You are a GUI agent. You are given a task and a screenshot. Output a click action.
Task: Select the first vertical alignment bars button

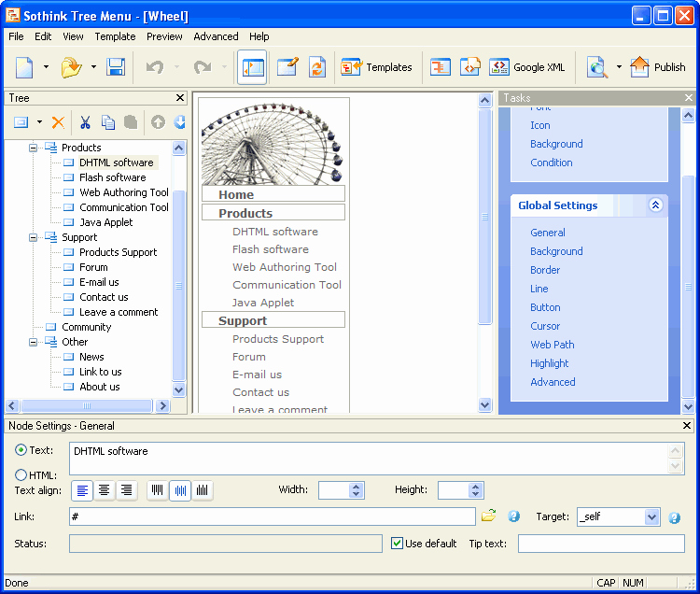coord(158,490)
